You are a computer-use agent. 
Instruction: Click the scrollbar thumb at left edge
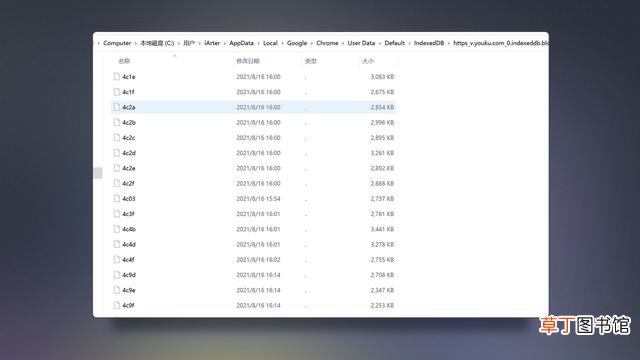point(98,173)
